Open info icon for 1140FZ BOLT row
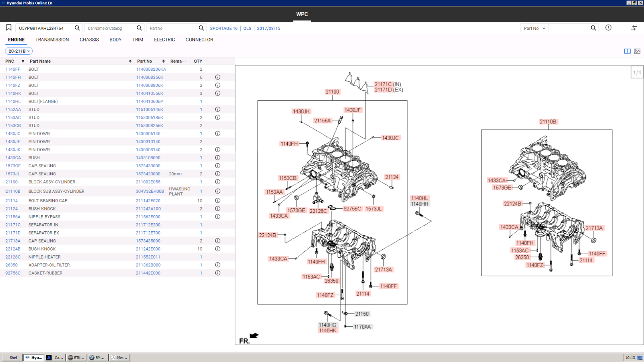 pyautogui.click(x=218, y=85)
